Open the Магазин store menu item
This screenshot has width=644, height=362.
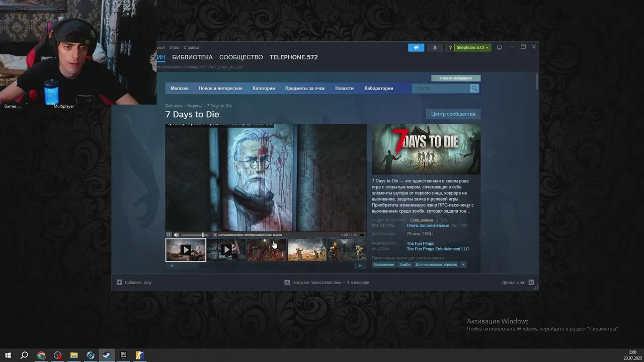[180, 88]
